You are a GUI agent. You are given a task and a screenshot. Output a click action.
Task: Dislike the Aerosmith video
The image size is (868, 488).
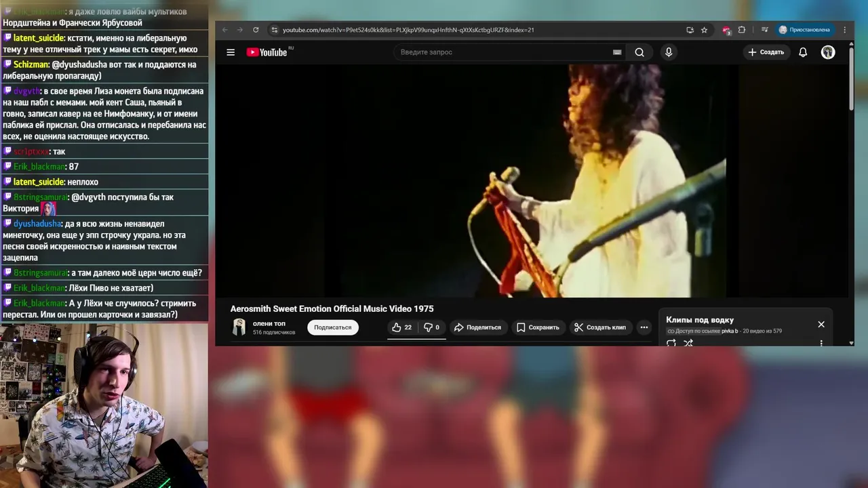(x=432, y=327)
